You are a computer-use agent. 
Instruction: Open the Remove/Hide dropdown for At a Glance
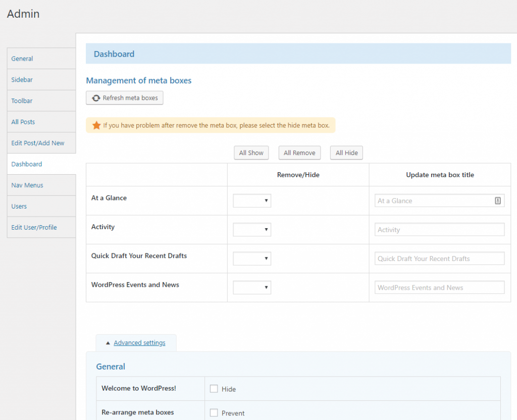coord(252,200)
